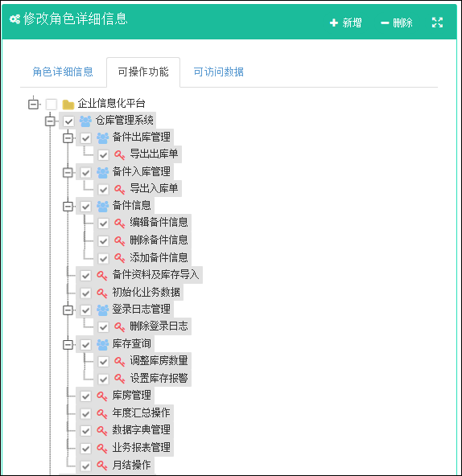Collapse the 备件信息 tree node
462x476 pixels.
tap(68, 207)
